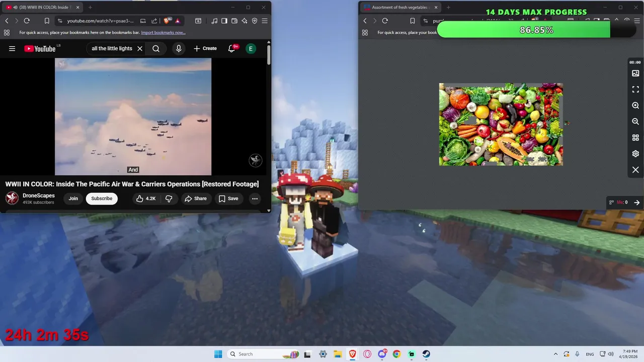Open Steam from the taskbar
The height and width of the screenshot is (362, 644).
[426, 354]
